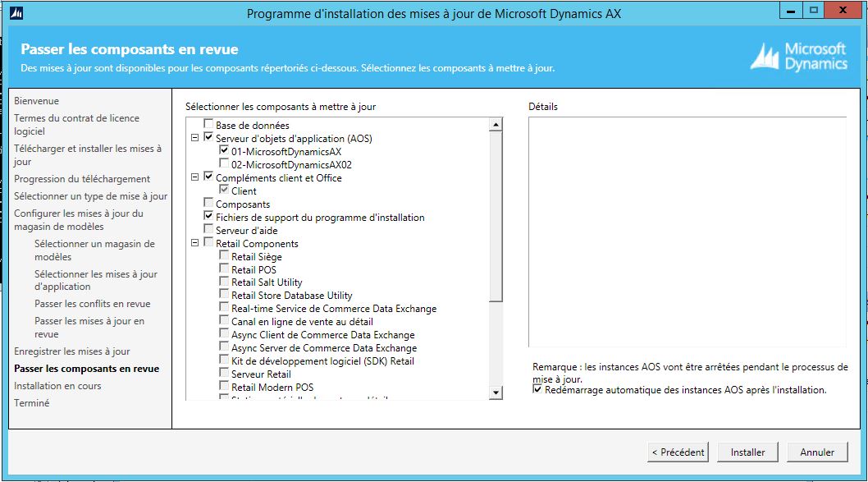The width and height of the screenshot is (868, 482).
Task: Select Termes du contrat de licence logiciel step
Action: pos(76,125)
